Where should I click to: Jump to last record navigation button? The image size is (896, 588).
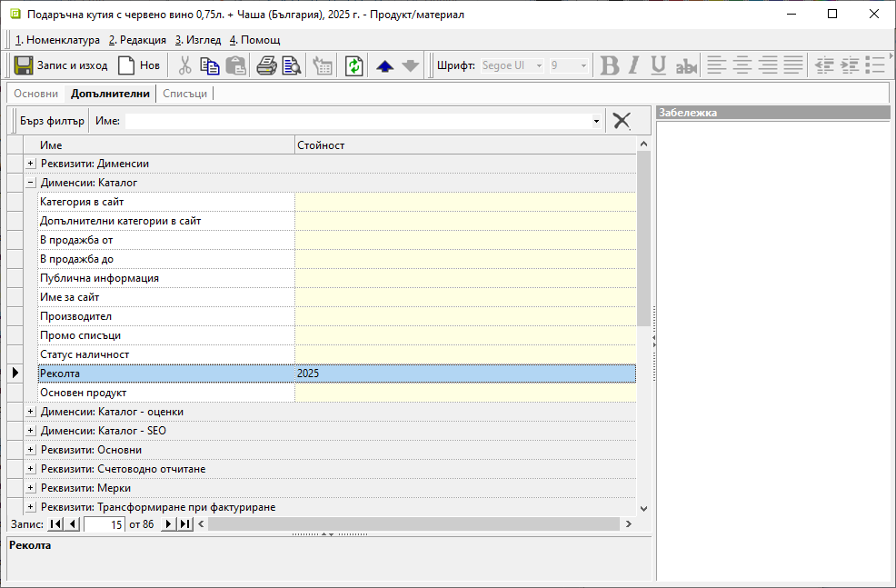pyautogui.click(x=184, y=524)
